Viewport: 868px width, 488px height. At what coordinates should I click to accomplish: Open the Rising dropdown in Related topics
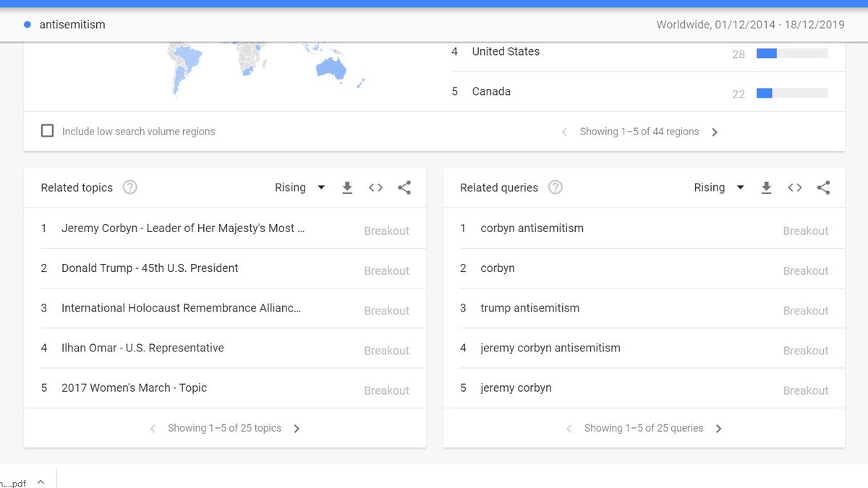[x=299, y=187]
